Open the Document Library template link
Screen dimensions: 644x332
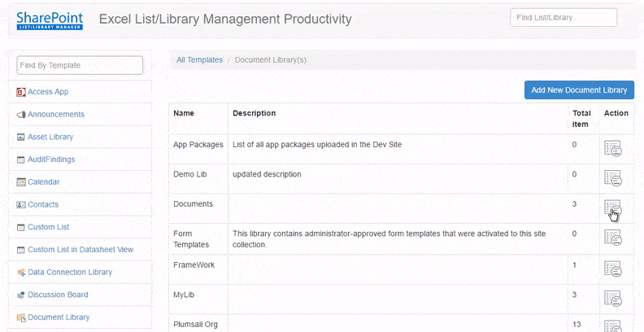tap(59, 317)
